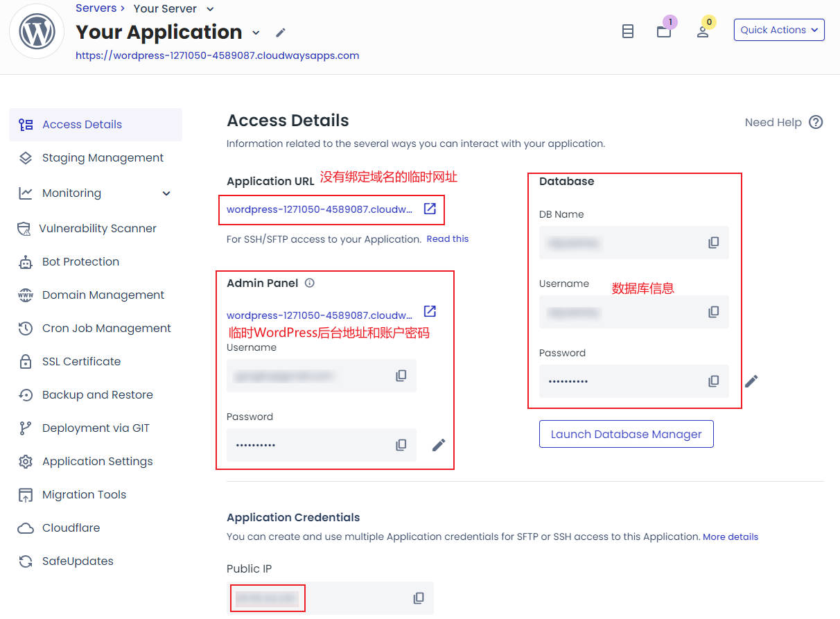Click the Admin Panel username field
Viewport: 840px width, 619px height.
tap(308, 376)
